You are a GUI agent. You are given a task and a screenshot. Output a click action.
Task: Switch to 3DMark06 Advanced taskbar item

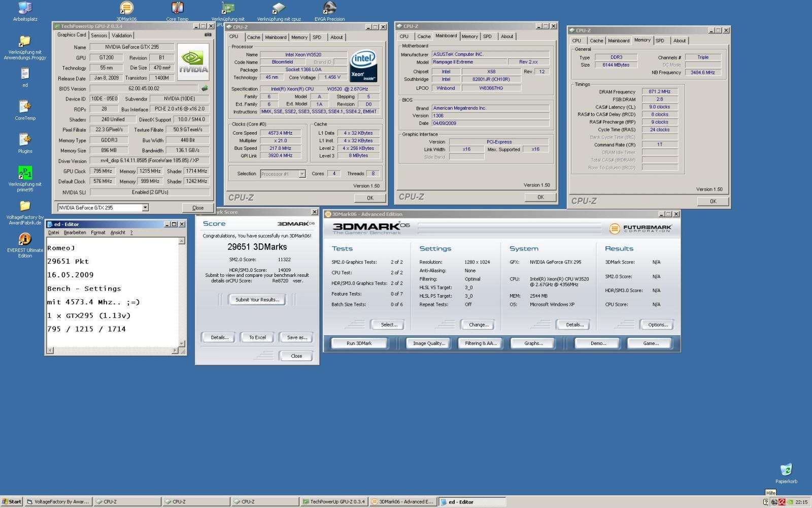coord(403,501)
